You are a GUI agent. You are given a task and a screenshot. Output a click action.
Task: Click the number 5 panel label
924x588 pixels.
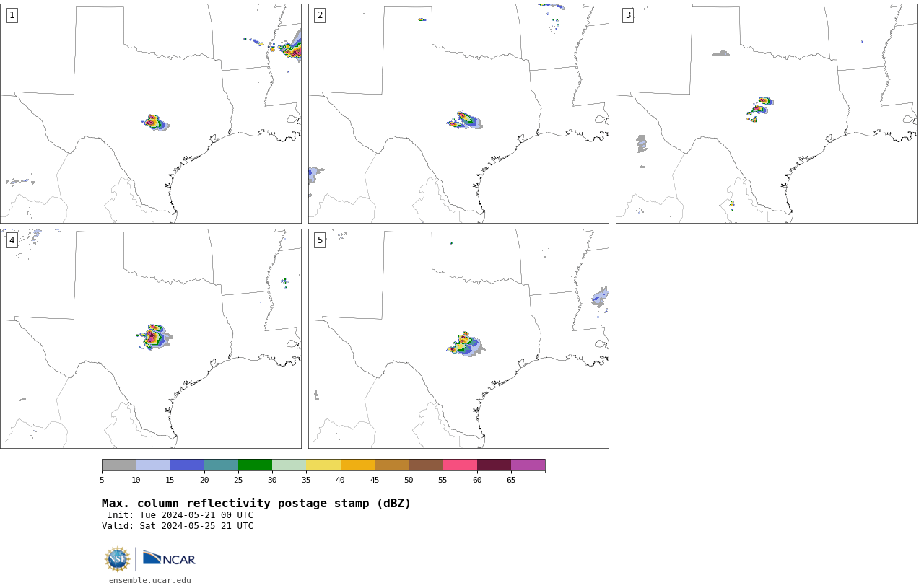coord(320,240)
